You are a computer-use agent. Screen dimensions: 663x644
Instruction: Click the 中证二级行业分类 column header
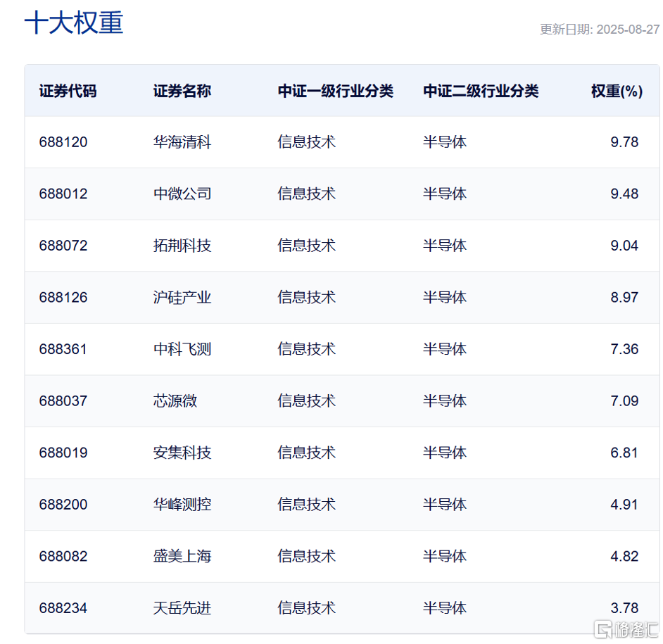pyautogui.click(x=481, y=91)
